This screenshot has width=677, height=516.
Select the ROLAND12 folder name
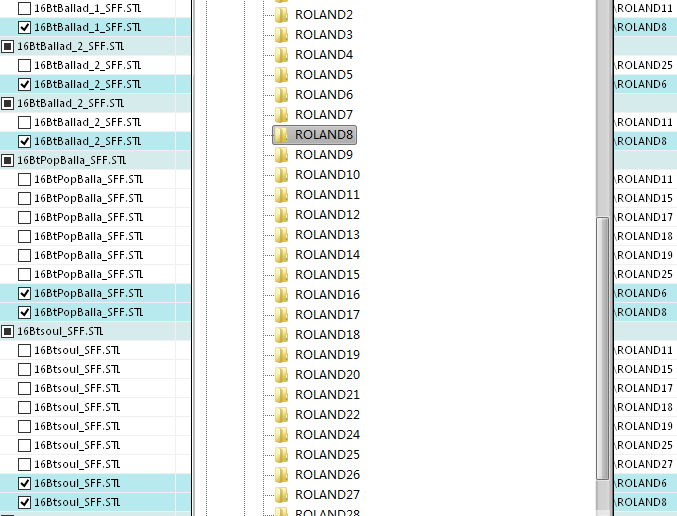pos(327,215)
